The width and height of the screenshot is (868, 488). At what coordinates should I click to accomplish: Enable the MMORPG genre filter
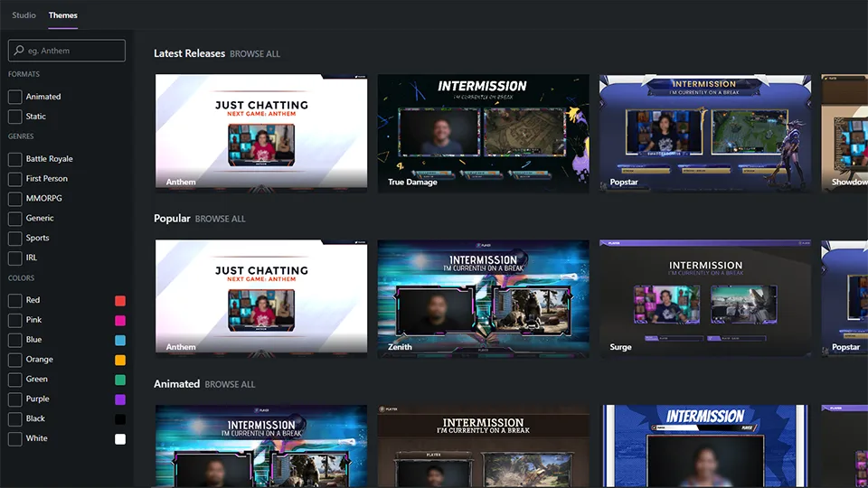click(15, 199)
